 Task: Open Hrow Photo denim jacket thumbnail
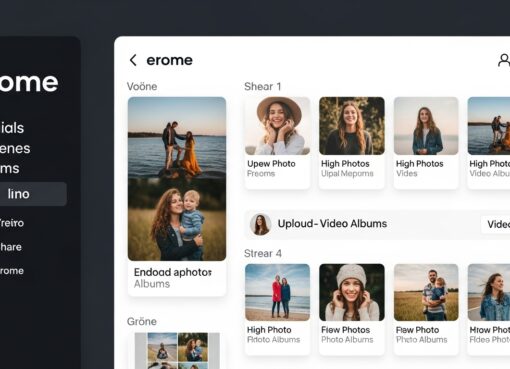pos(489,292)
